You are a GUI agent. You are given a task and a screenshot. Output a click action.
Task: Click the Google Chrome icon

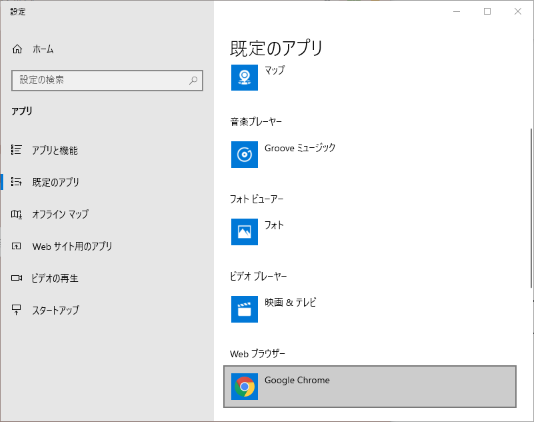coord(244,386)
